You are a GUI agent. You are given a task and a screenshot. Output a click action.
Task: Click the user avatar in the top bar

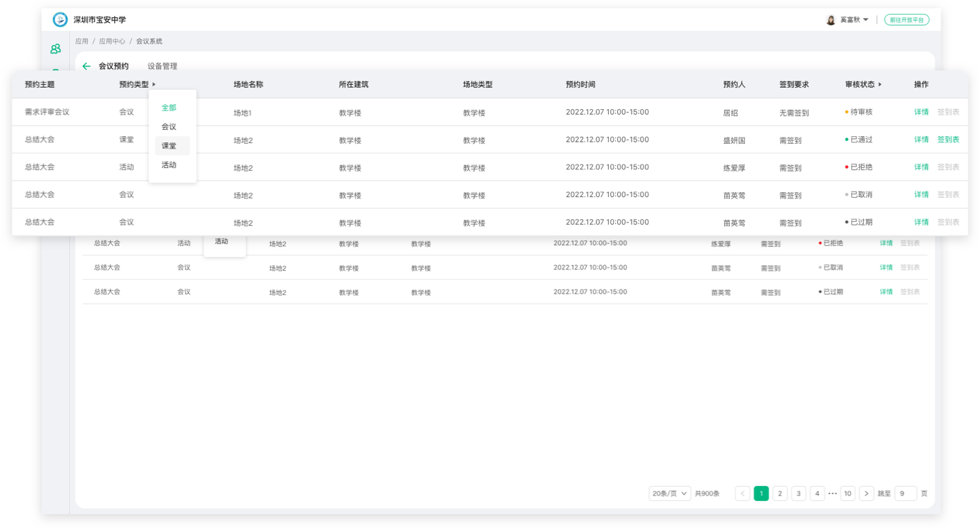tap(831, 20)
